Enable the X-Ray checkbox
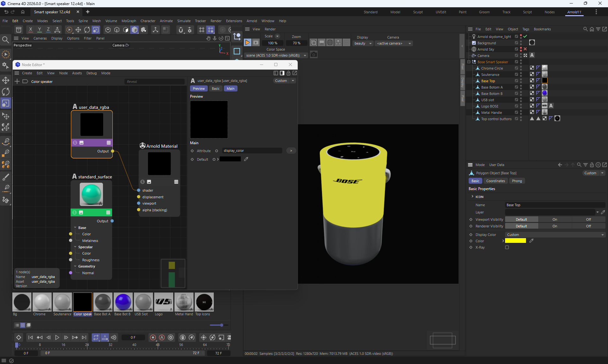The height and width of the screenshot is (364, 608). click(x=507, y=247)
